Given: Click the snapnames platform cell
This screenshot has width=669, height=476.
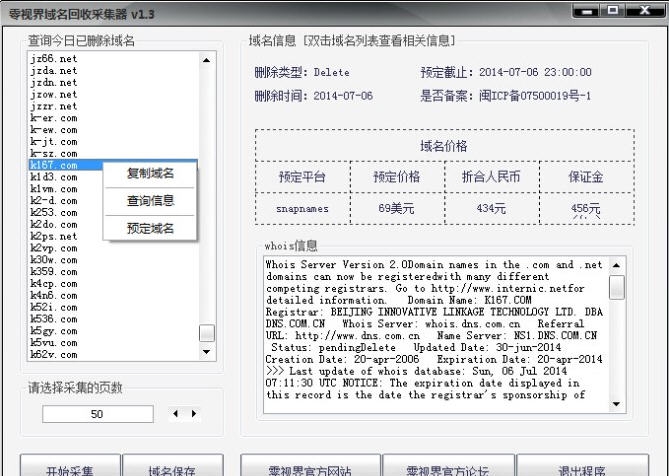Looking at the screenshot, I should point(303,209).
